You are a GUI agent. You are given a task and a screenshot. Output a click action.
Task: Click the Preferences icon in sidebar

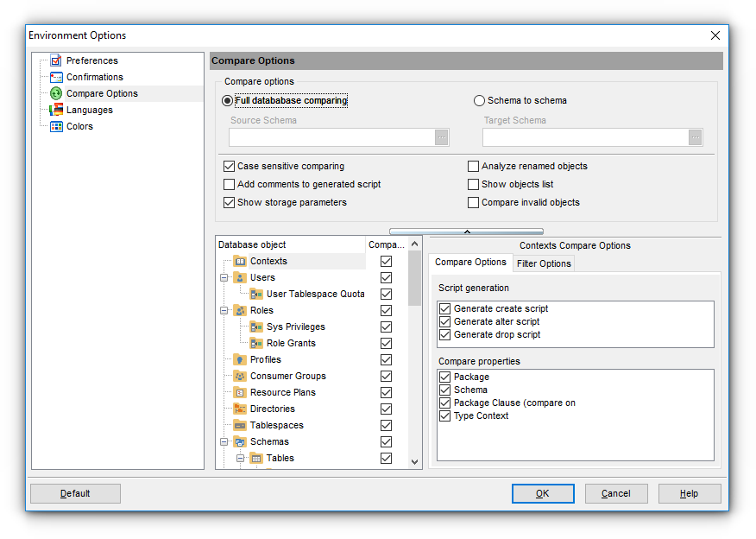click(56, 60)
